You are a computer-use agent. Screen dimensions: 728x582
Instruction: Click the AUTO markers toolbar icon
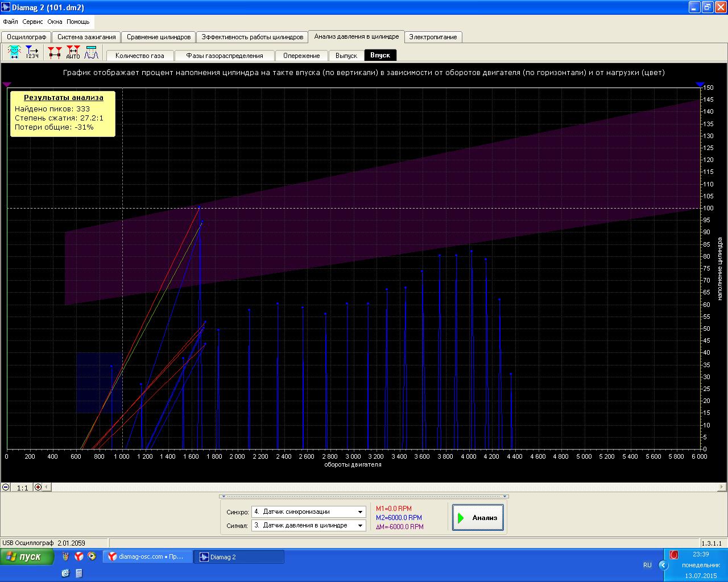(73, 53)
